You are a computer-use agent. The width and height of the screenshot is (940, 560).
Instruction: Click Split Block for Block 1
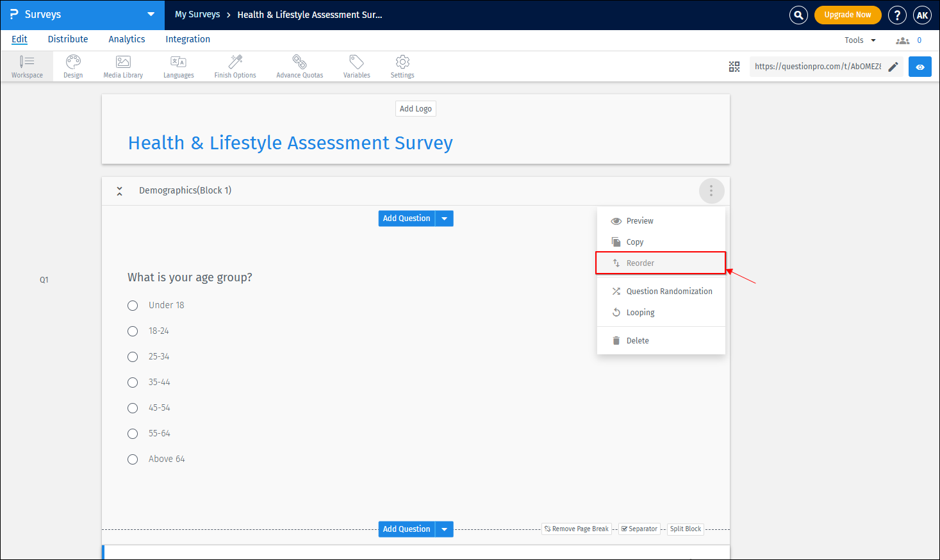coord(685,529)
